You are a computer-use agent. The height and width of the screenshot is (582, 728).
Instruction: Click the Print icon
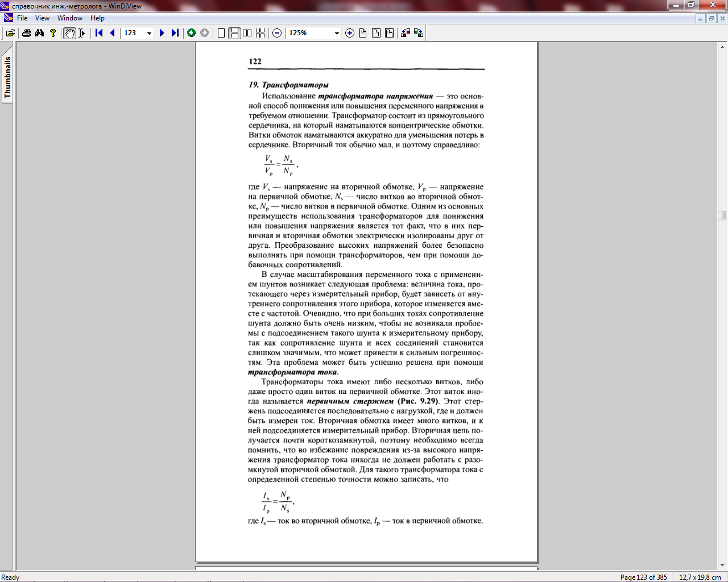coord(27,33)
